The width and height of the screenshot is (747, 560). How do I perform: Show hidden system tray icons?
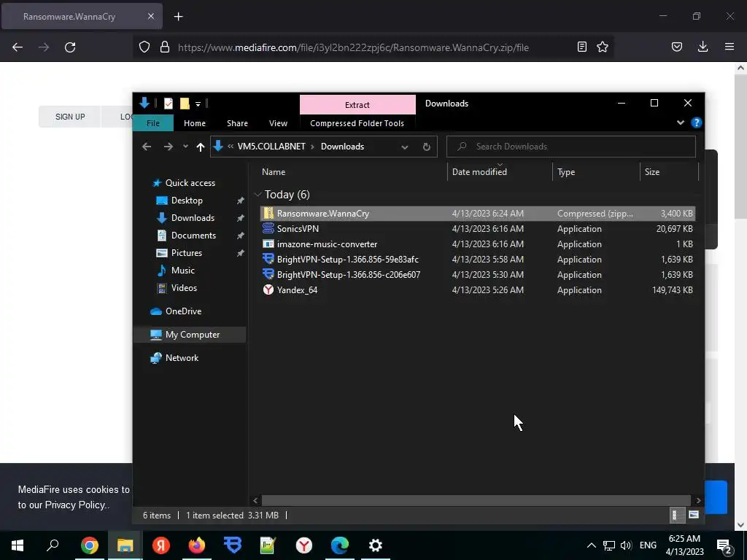pyautogui.click(x=591, y=545)
